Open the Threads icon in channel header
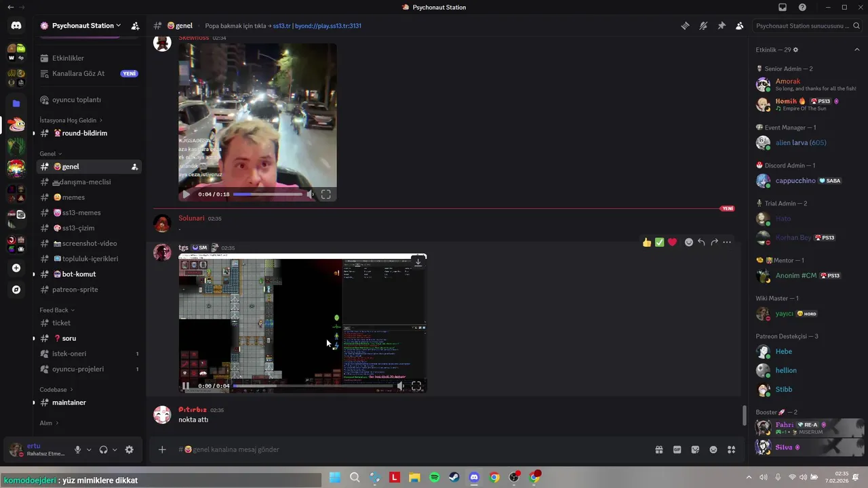This screenshot has width=868, height=488. [686, 26]
